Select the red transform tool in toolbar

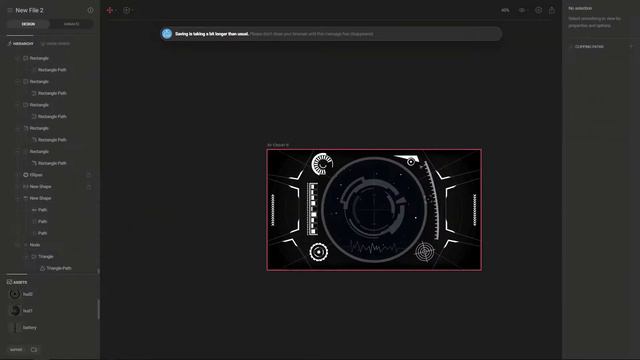(x=110, y=10)
